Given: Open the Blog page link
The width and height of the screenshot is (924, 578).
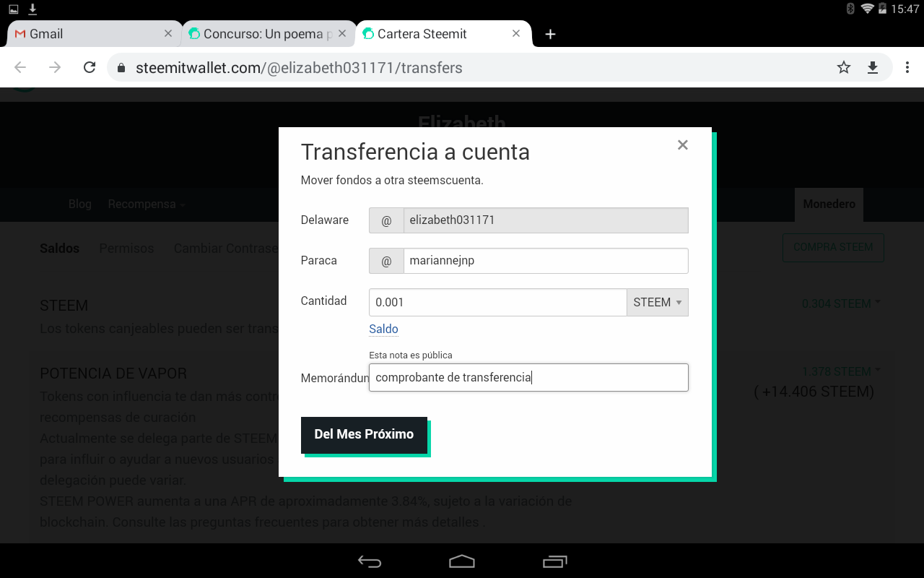Looking at the screenshot, I should click(x=80, y=204).
